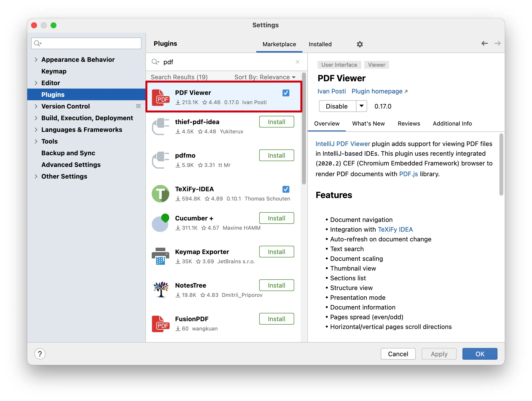Viewport: 532px width, 401px height.
Task: Uncheck the PDF Viewer enabled checkbox
Action: (286, 93)
